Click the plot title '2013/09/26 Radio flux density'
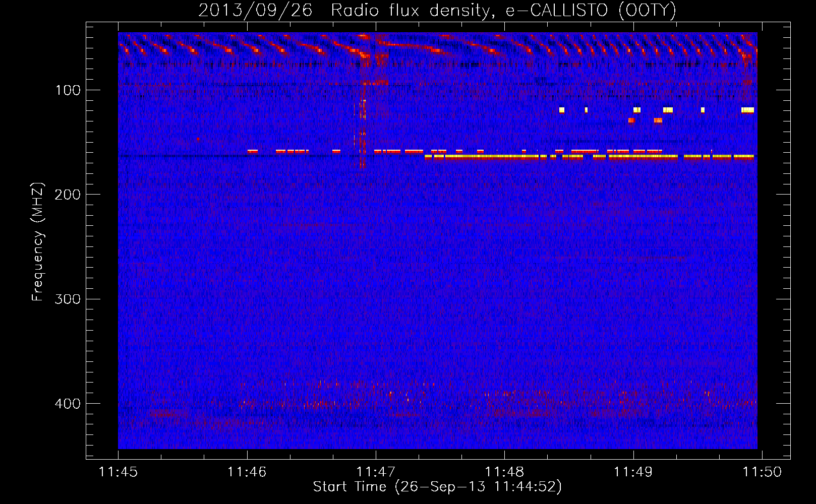 point(437,11)
